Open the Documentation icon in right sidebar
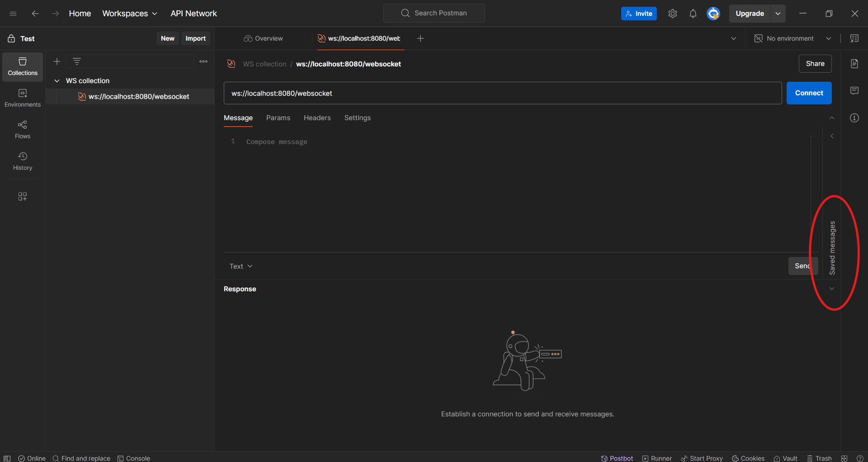 pyautogui.click(x=854, y=64)
